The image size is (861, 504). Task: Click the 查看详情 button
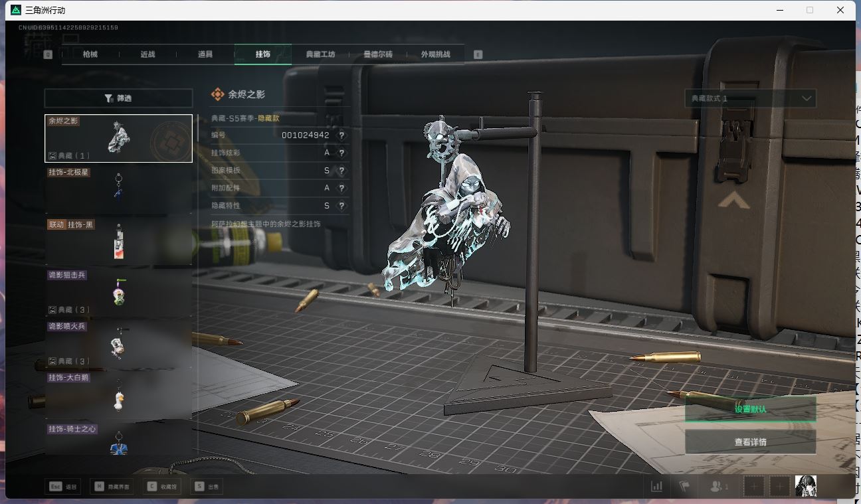(x=750, y=442)
